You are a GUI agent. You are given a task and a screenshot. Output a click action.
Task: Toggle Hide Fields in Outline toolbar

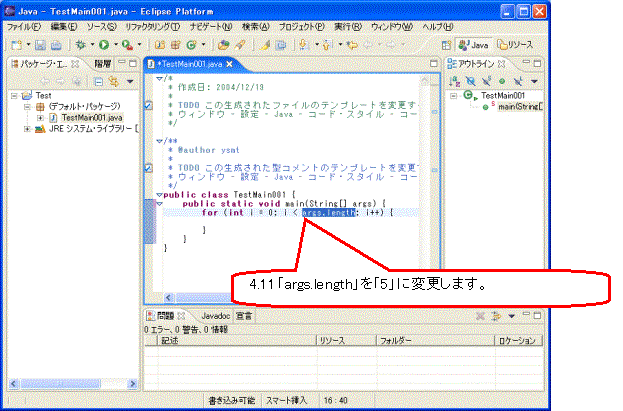470,81
